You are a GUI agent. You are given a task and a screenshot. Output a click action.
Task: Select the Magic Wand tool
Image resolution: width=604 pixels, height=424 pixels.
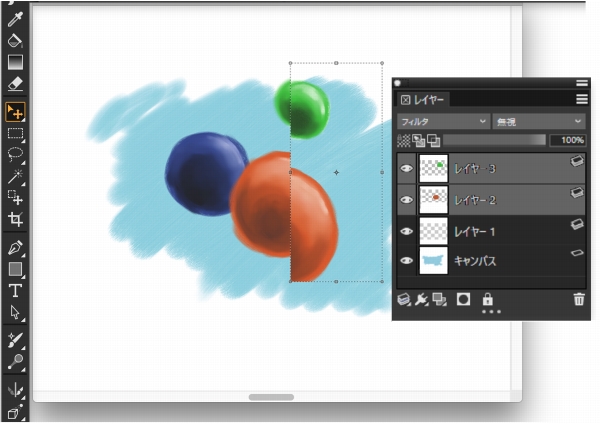point(15,176)
